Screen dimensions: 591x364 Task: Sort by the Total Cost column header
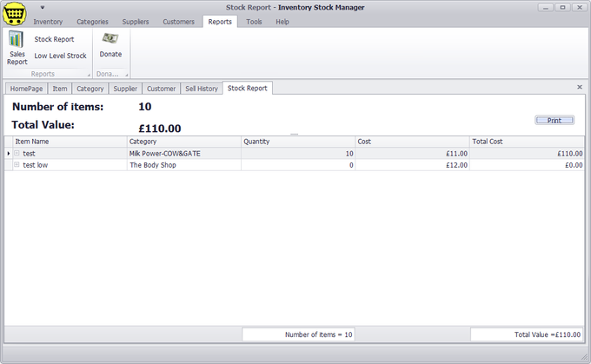click(527, 142)
